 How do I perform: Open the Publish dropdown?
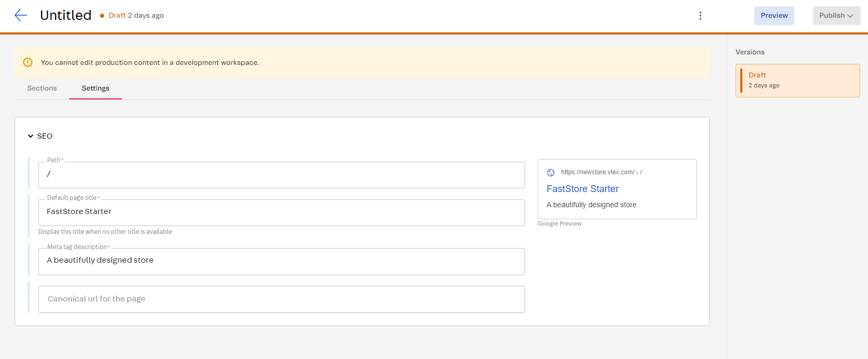point(837,16)
